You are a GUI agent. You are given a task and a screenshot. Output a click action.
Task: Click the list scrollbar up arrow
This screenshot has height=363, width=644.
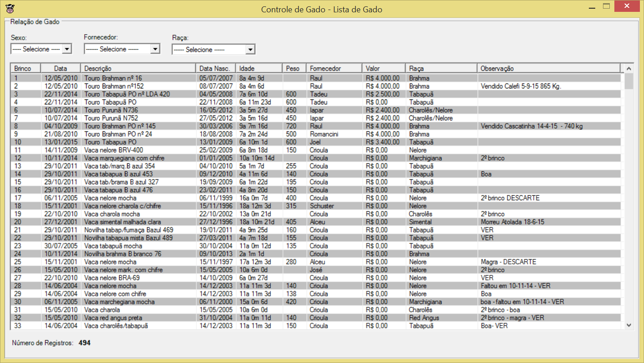coord(629,68)
